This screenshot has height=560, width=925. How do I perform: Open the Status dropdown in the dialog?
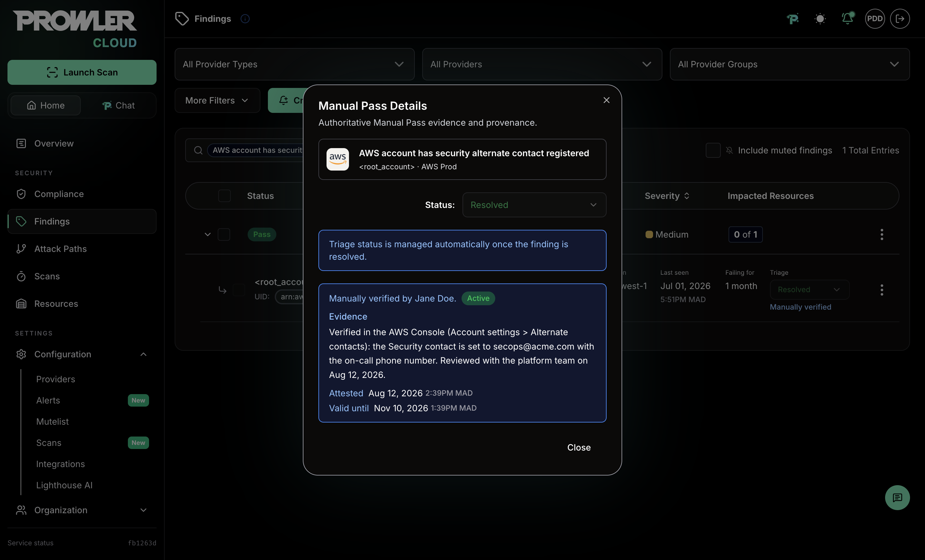coord(534,205)
